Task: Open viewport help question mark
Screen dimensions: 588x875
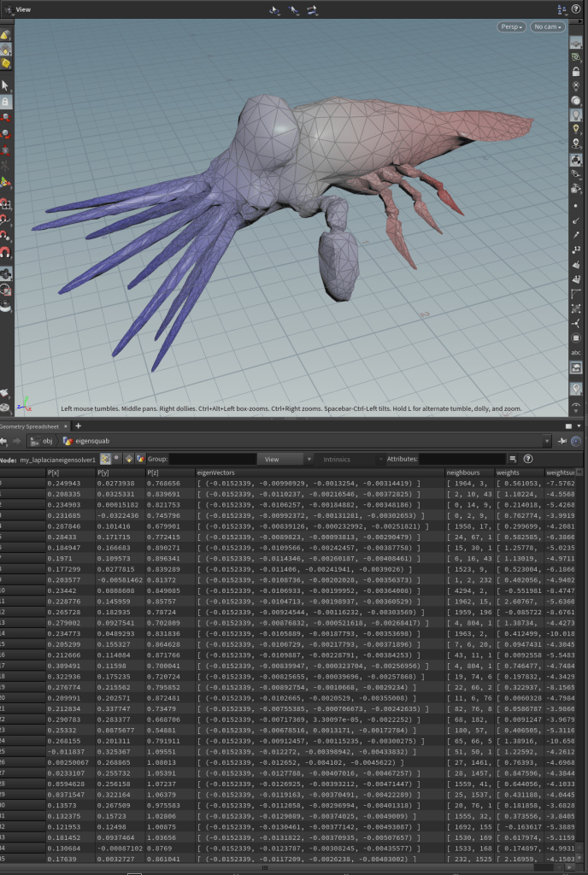Action: tap(577, 9)
